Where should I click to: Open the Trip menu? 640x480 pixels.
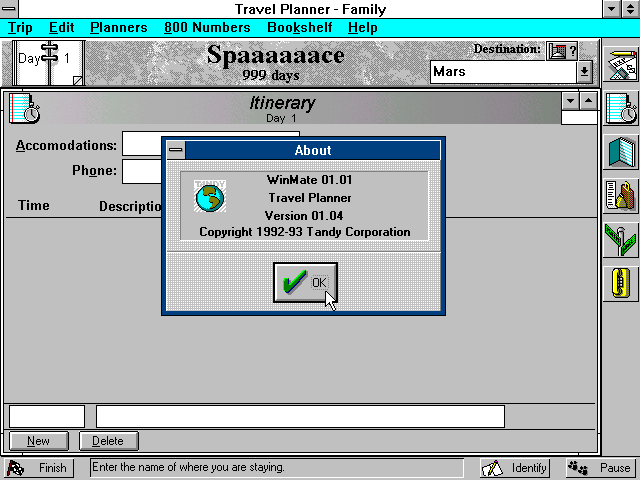click(x=20, y=27)
